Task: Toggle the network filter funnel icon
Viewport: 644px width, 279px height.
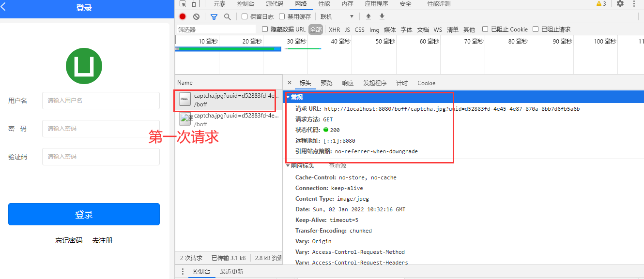Action: coord(214,16)
